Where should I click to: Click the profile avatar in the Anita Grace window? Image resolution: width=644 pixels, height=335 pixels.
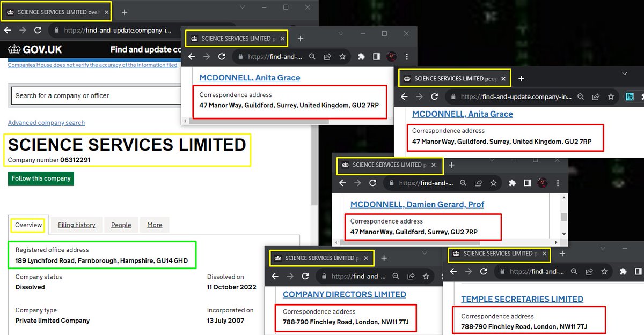tap(392, 56)
